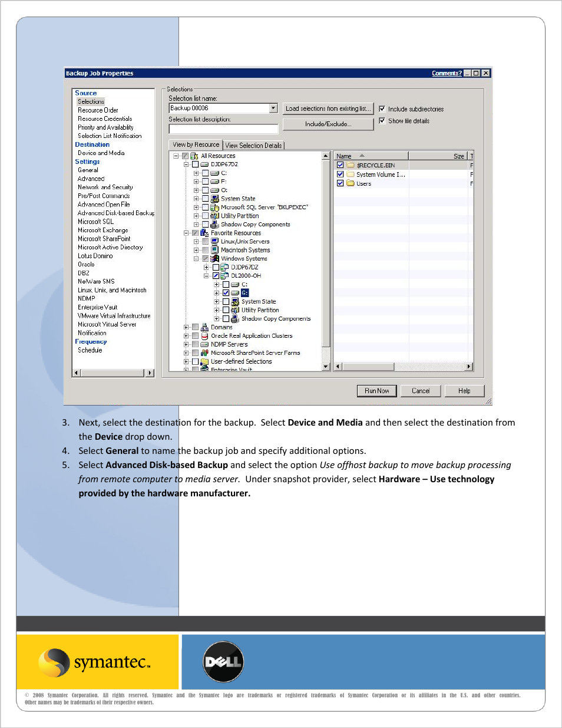Uncheck the Users folder checkbox
562x728 pixels.
tap(340, 183)
